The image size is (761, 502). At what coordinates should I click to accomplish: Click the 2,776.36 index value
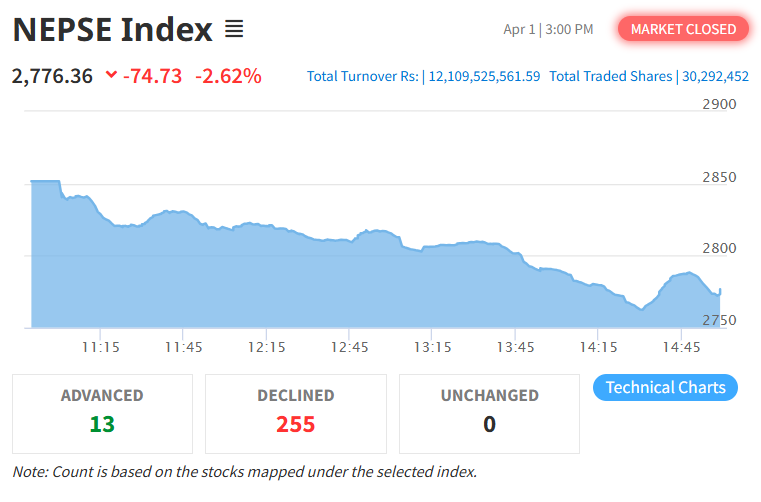[51, 75]
